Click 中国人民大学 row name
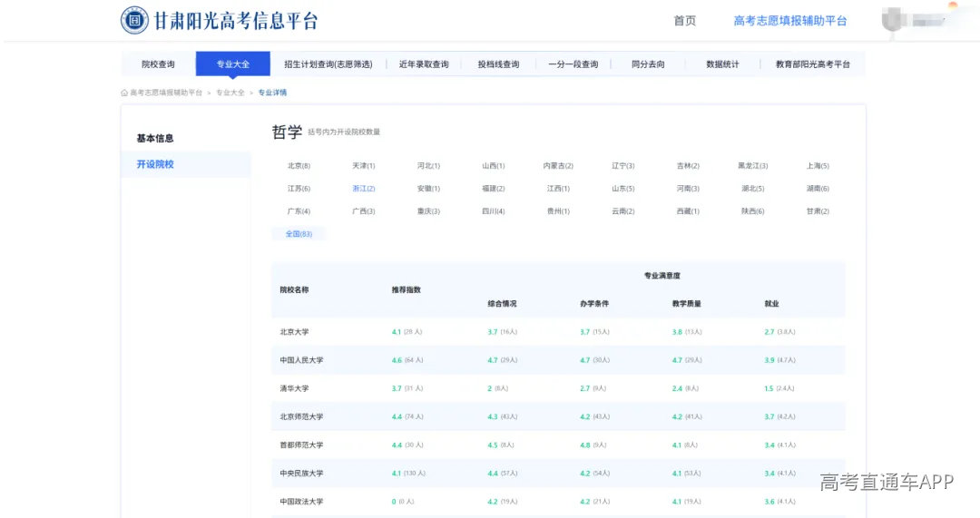This screenshot has height=518, width=980. [301, 360]
